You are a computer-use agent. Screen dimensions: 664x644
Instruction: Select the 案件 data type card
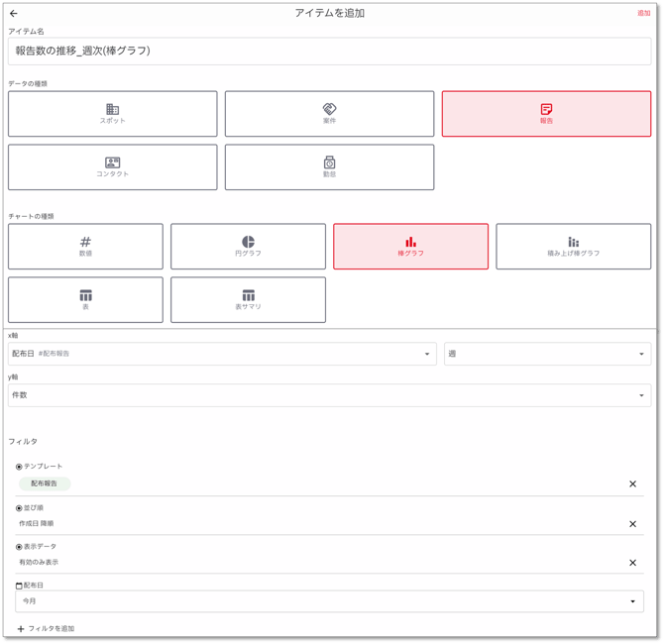(329, 114)
